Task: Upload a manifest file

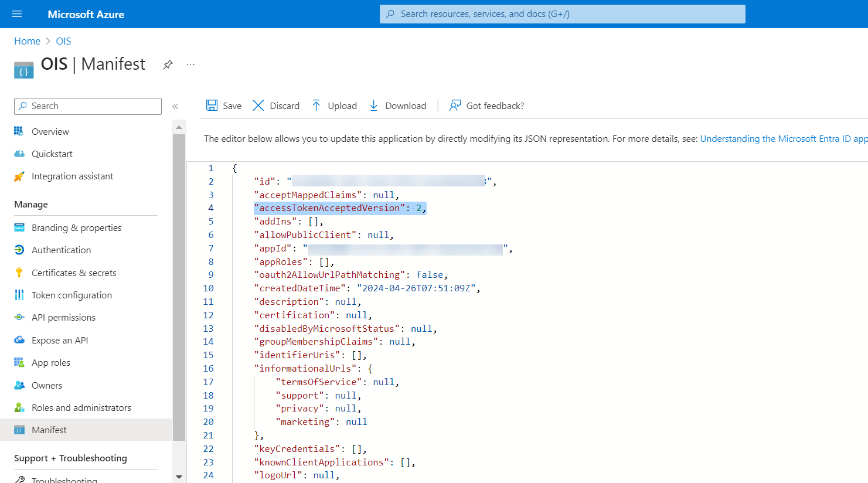Action: [x=334, y=106]
